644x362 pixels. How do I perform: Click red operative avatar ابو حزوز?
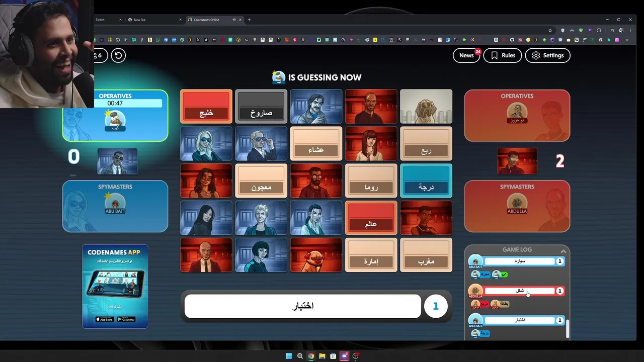pos(517,113)
